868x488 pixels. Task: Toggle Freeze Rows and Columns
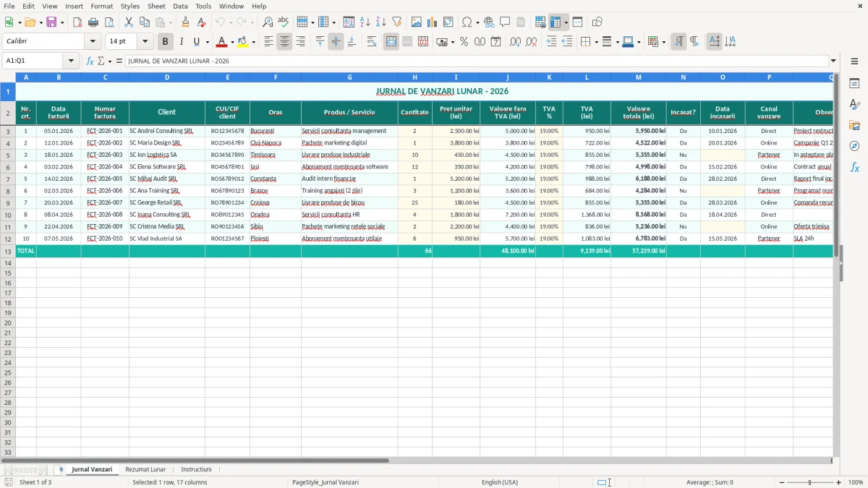tap(556, 22)
